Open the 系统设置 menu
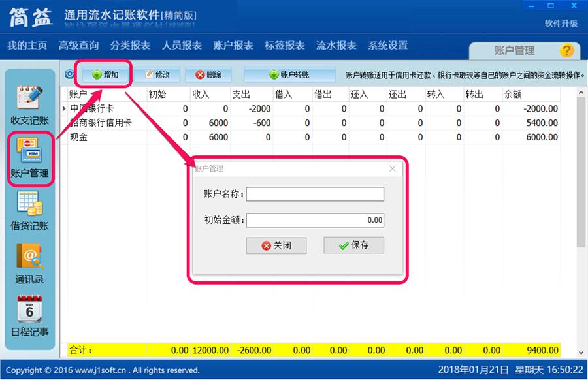 point(387,45)
